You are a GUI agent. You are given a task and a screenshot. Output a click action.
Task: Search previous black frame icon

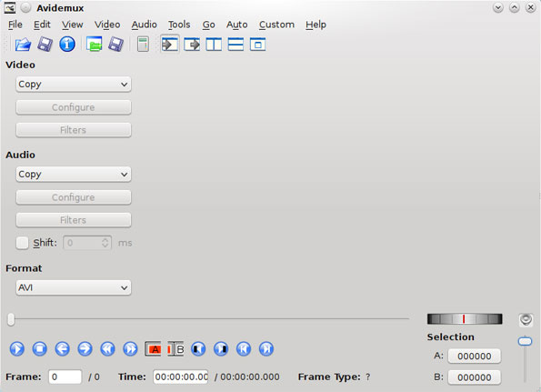pos(198,349)
